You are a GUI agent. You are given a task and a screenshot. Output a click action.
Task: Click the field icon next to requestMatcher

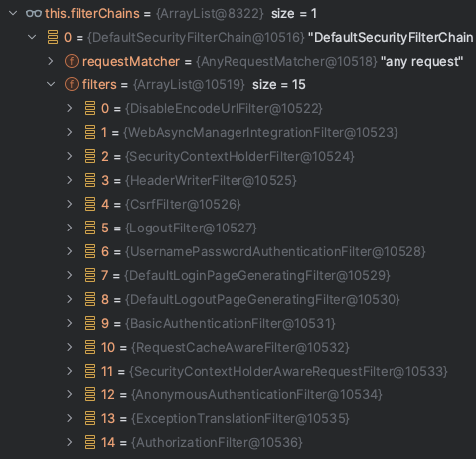[72, 61]
